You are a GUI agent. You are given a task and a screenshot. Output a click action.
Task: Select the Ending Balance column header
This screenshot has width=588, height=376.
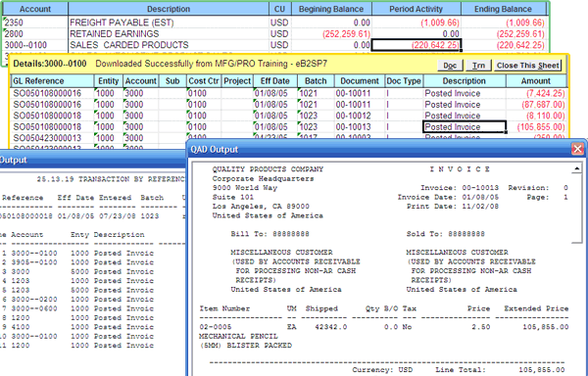pyautogui.click(x=503, y=9)
